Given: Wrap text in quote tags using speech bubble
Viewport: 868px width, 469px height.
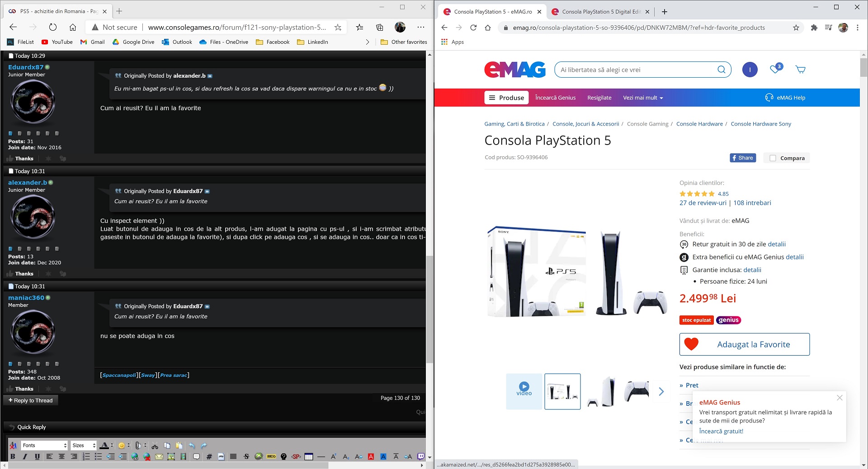Looking at the screenshot, I should (196, 457).
